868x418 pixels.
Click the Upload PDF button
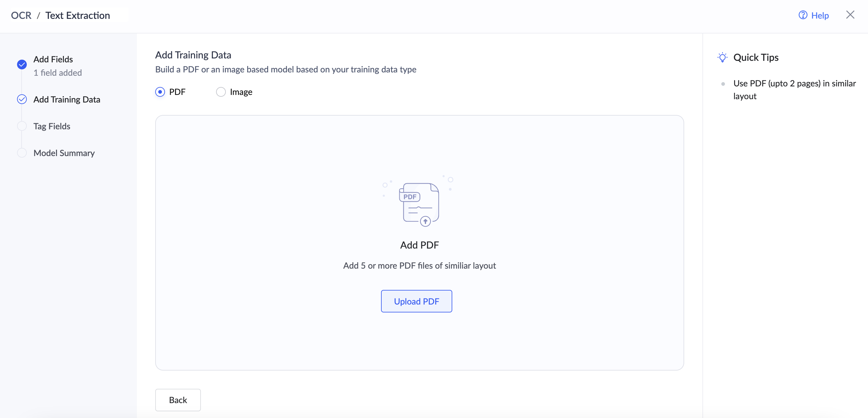tap(416, 301)
